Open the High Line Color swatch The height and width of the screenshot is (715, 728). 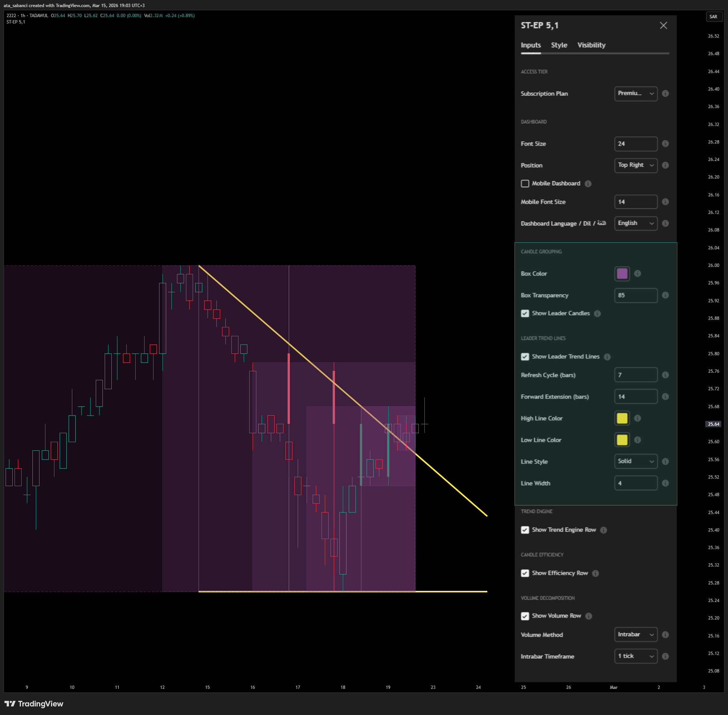(622, 418)
